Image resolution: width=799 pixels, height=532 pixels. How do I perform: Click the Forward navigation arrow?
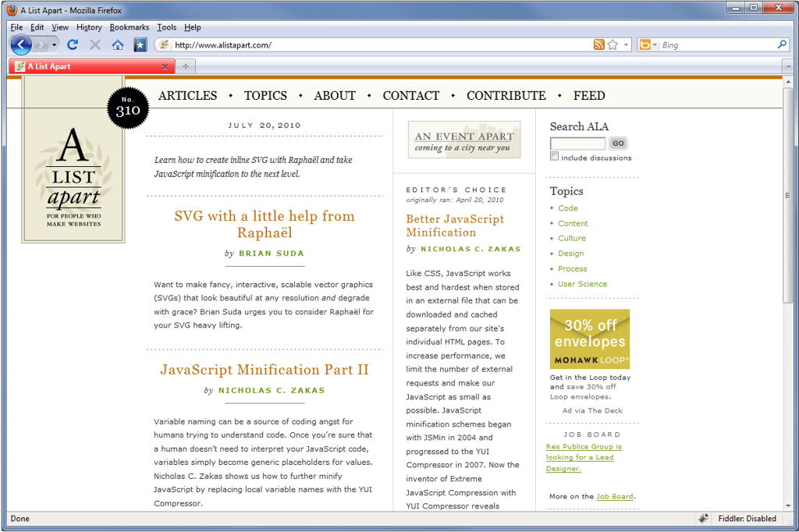click(x=41, y=45)
